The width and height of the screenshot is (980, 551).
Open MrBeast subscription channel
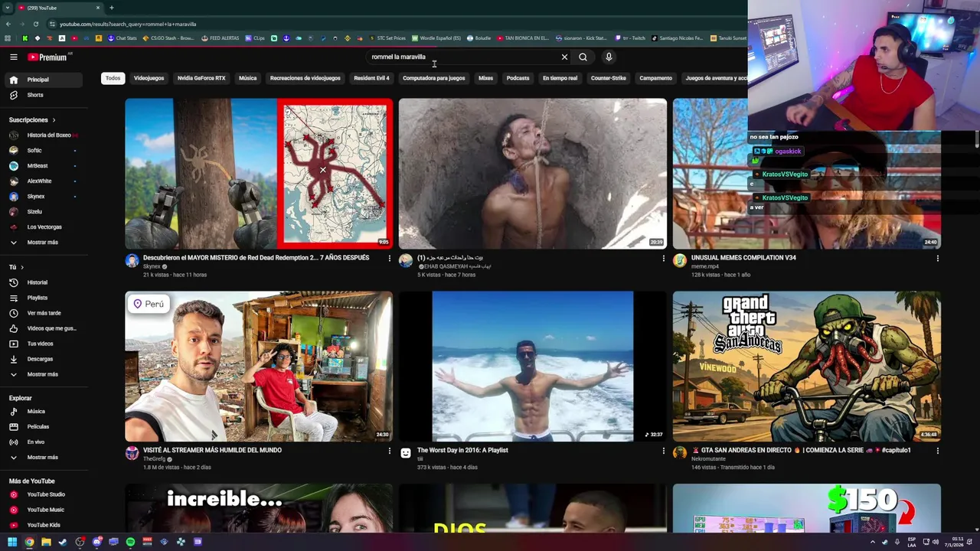[x=44, y=166]
